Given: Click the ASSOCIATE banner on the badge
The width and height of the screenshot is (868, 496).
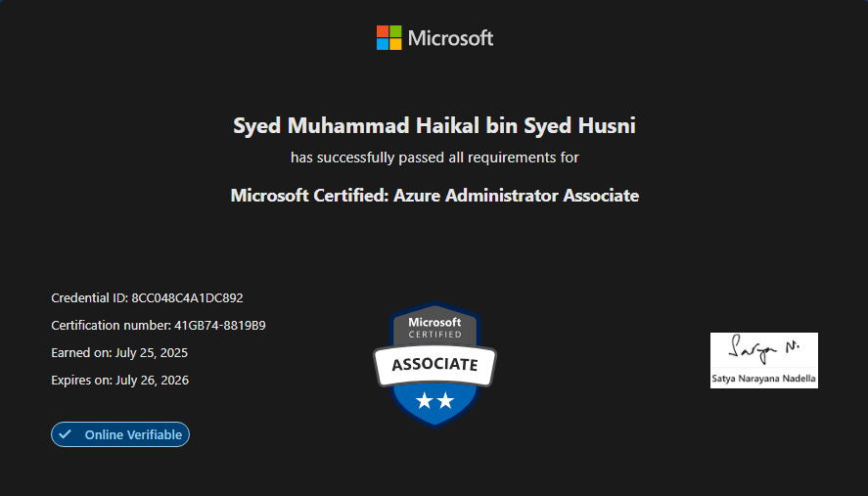Looking at the screenshot, I should tap(434, 365).
